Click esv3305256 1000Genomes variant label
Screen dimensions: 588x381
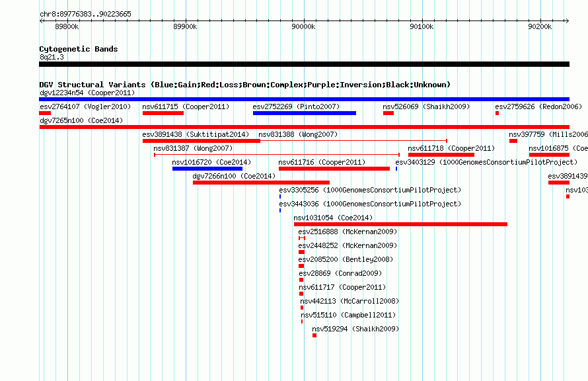[x=370, y=190]
